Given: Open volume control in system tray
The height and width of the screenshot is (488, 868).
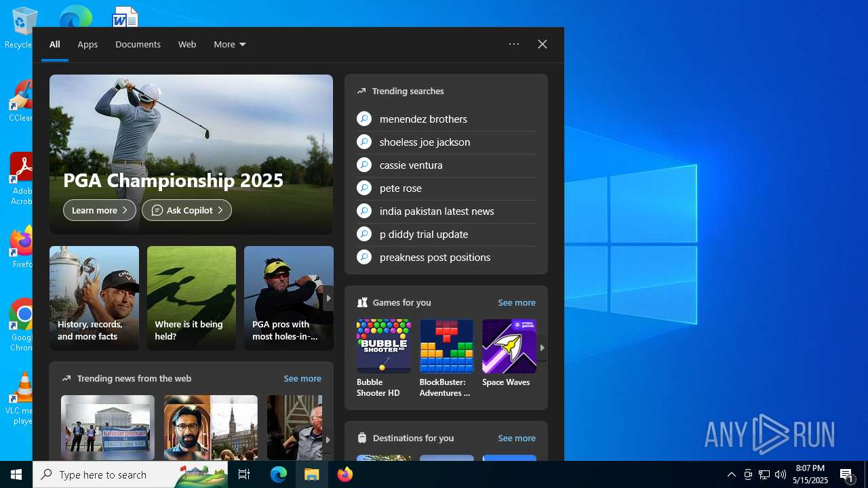Looking at the screenshot, I should (781, 474).
